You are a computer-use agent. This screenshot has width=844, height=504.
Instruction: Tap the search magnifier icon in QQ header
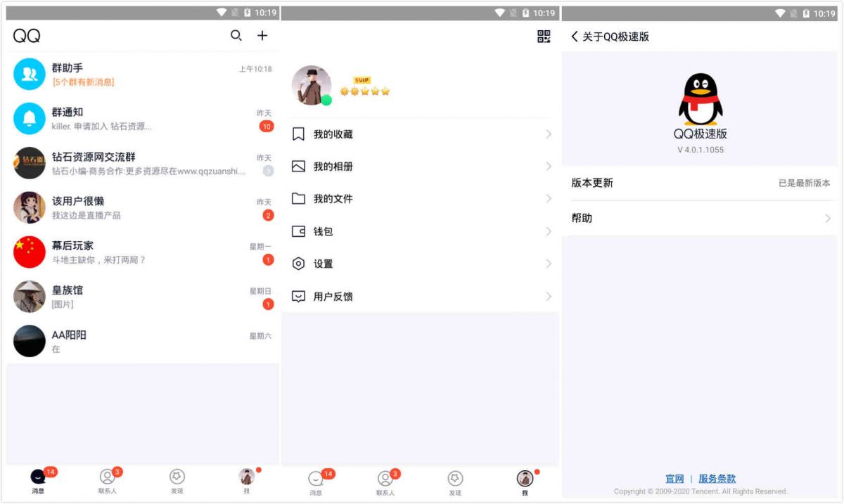click(x=236, y=36)
